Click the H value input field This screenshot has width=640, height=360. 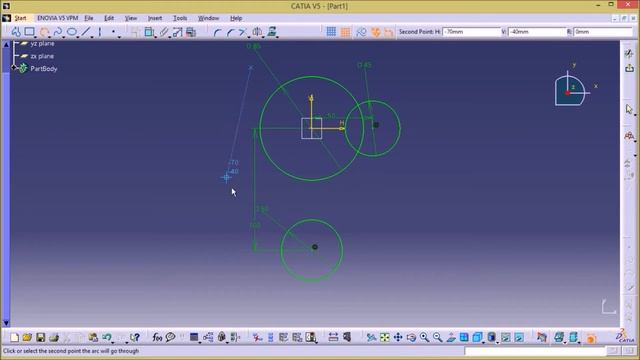471,32
